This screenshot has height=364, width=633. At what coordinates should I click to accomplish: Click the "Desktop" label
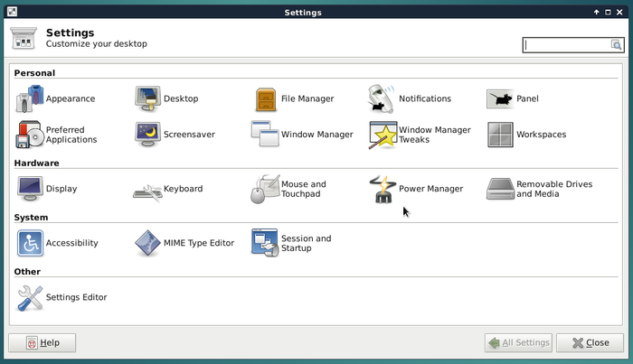[181, 98]
